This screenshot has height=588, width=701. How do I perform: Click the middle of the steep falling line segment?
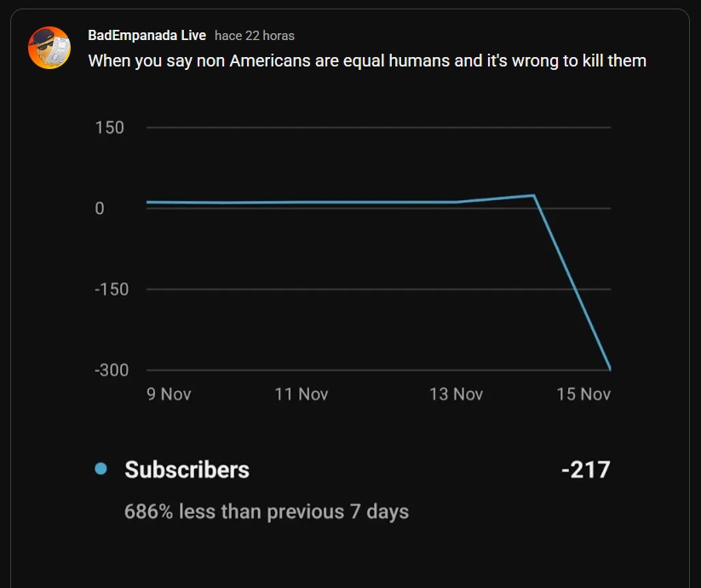click(572, 282)
